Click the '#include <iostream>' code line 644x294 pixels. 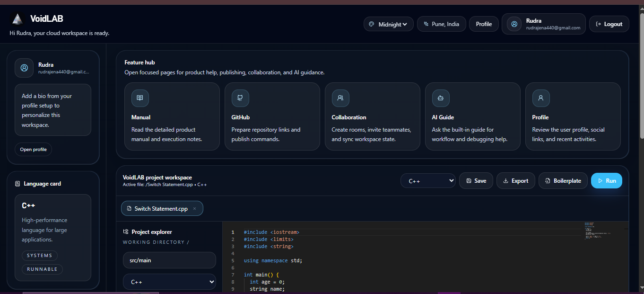coord(271,232)
